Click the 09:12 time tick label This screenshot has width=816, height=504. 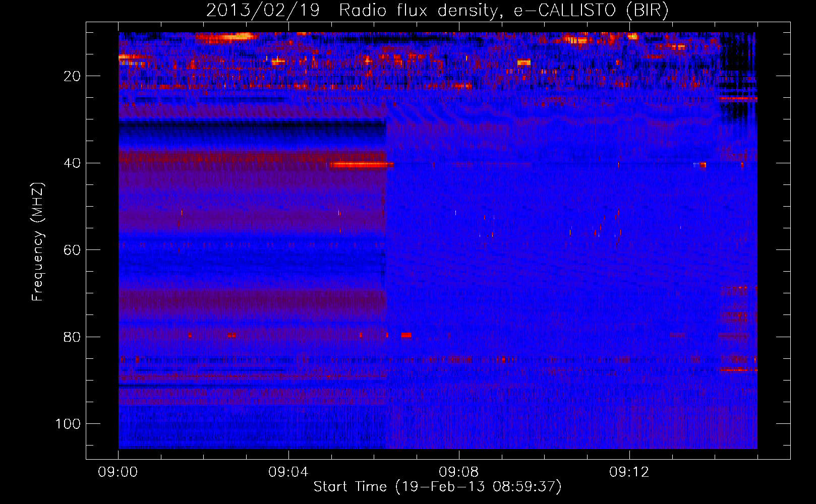tap(629, 472)
